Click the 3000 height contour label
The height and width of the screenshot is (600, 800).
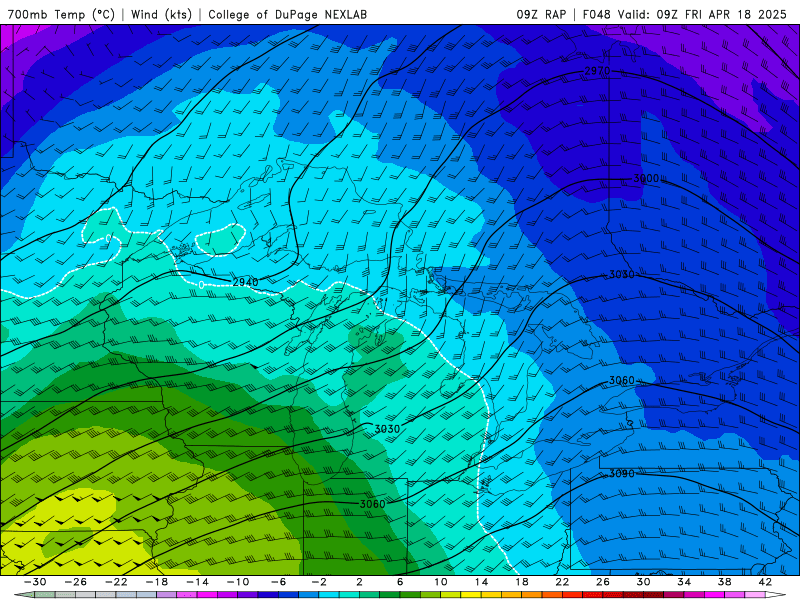[646, 179]
